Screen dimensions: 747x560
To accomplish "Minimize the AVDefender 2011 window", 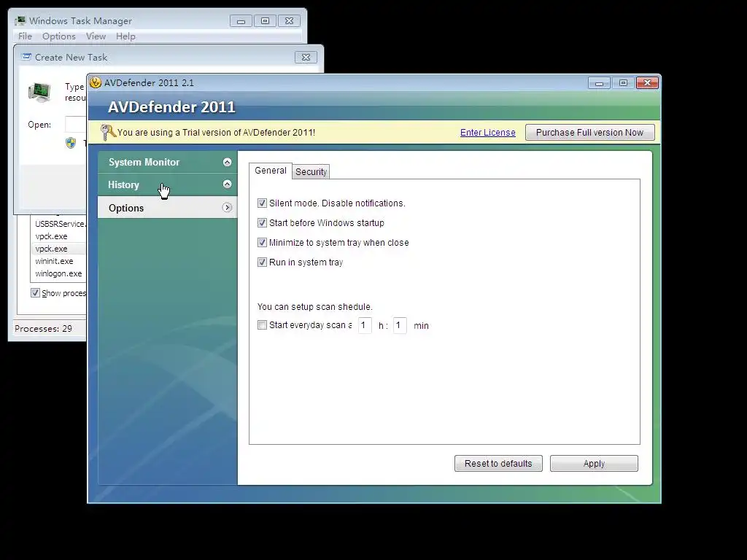I will (599, 83).
